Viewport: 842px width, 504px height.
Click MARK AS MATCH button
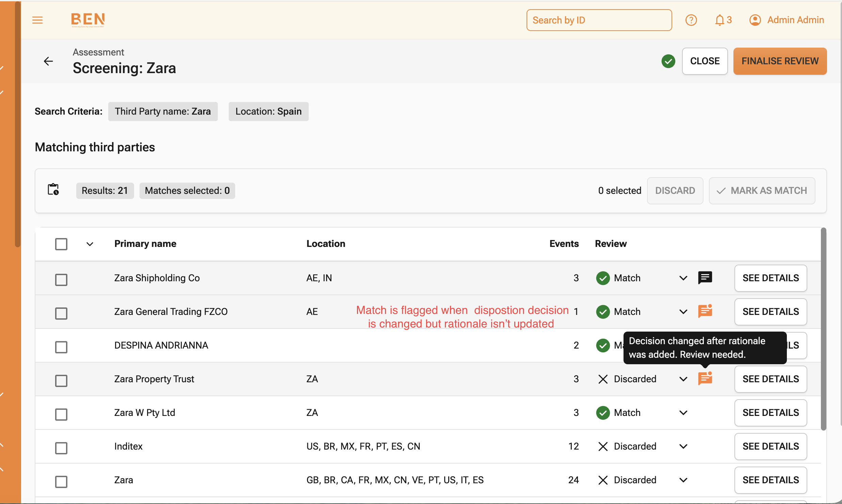pyautogui.click(x=762, y=190)
